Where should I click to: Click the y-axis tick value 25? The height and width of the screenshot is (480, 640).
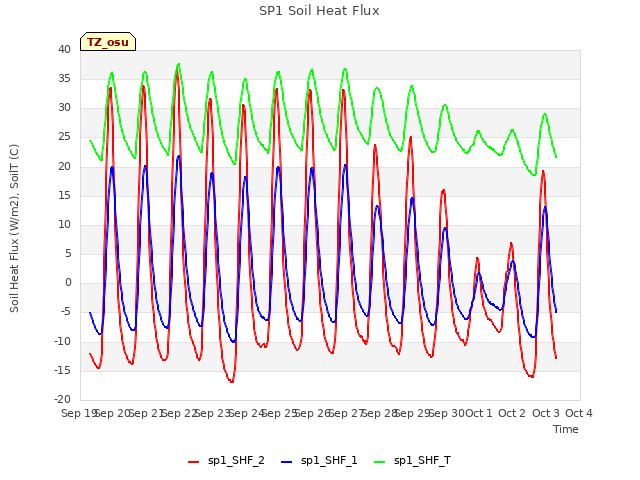pyautogui.click(x=64, y=137)
